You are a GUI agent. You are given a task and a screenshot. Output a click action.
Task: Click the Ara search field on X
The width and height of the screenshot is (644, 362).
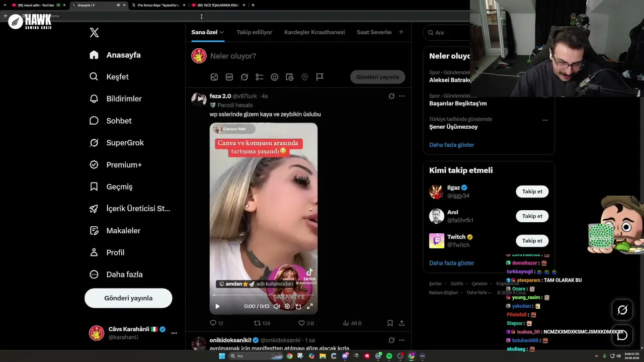click(447, 33)
